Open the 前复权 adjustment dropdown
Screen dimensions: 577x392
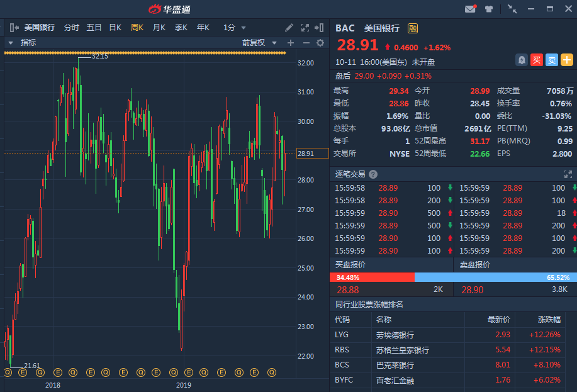click(257, 43)
